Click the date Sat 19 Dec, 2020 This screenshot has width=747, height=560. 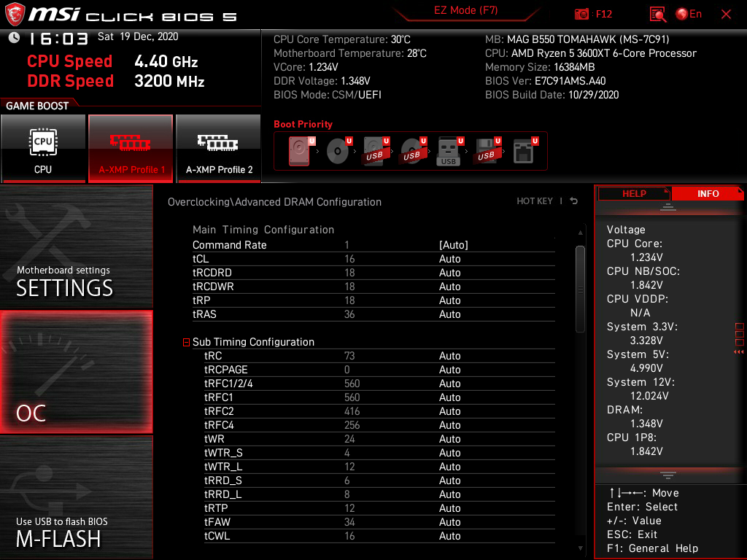click(138, 36)
